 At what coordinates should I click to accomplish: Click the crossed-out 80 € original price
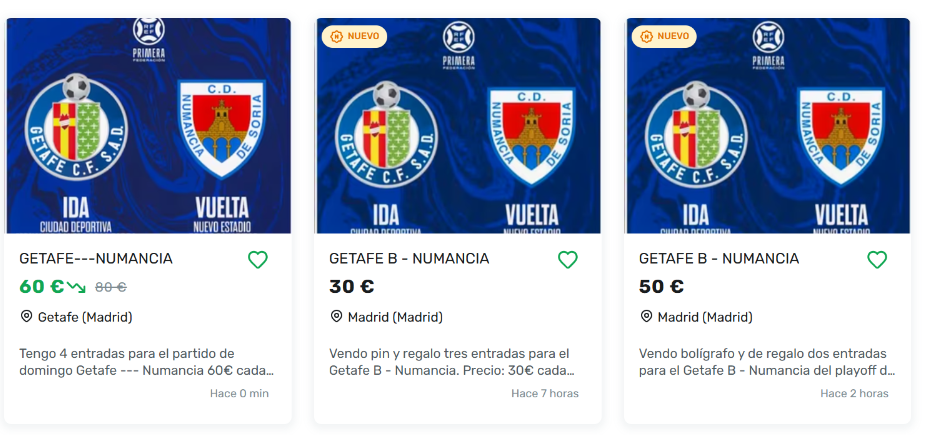[110, 288]
